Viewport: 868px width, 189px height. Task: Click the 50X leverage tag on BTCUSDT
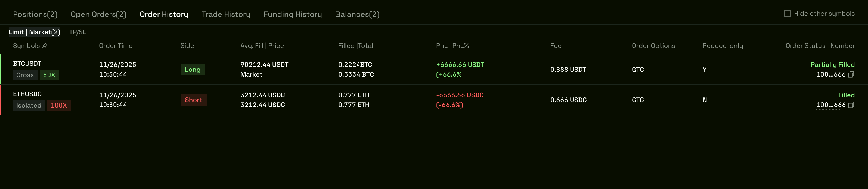(49, 75)
